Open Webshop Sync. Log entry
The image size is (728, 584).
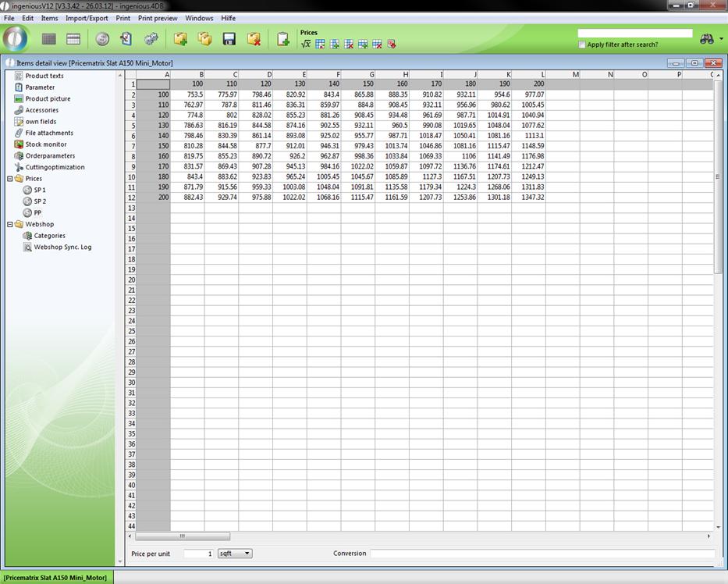tap(62, 247)
